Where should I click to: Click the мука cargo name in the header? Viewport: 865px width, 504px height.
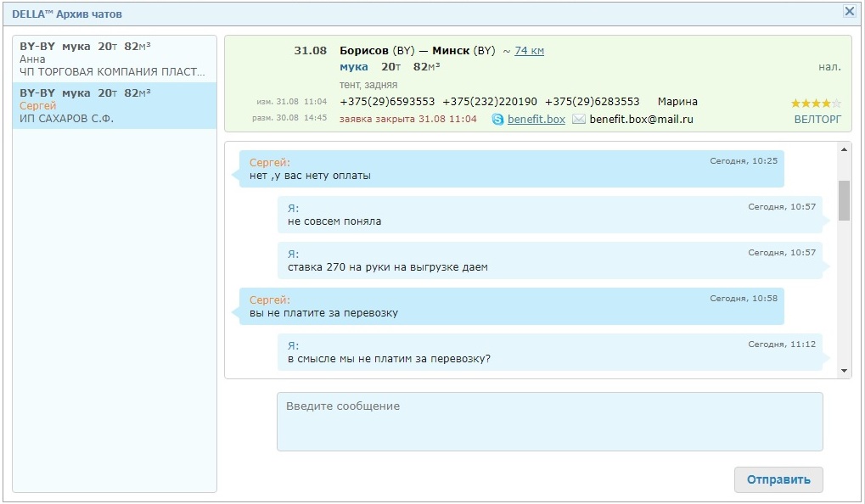[353, 67]
